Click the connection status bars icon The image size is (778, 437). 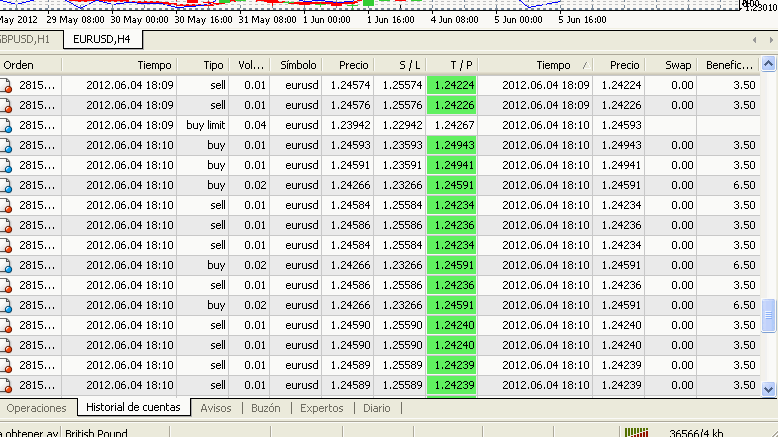point(635,432)
